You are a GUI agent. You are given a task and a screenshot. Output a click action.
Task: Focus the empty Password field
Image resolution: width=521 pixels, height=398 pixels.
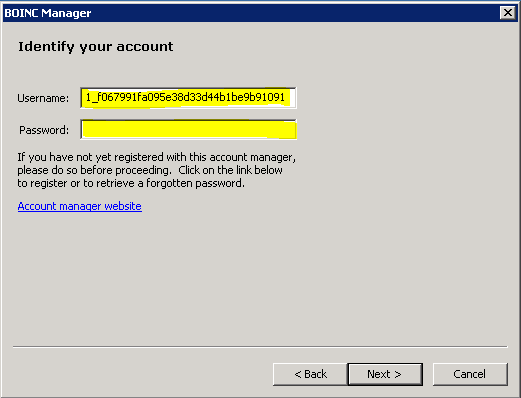pyautogui.click(x=188, y=129)
